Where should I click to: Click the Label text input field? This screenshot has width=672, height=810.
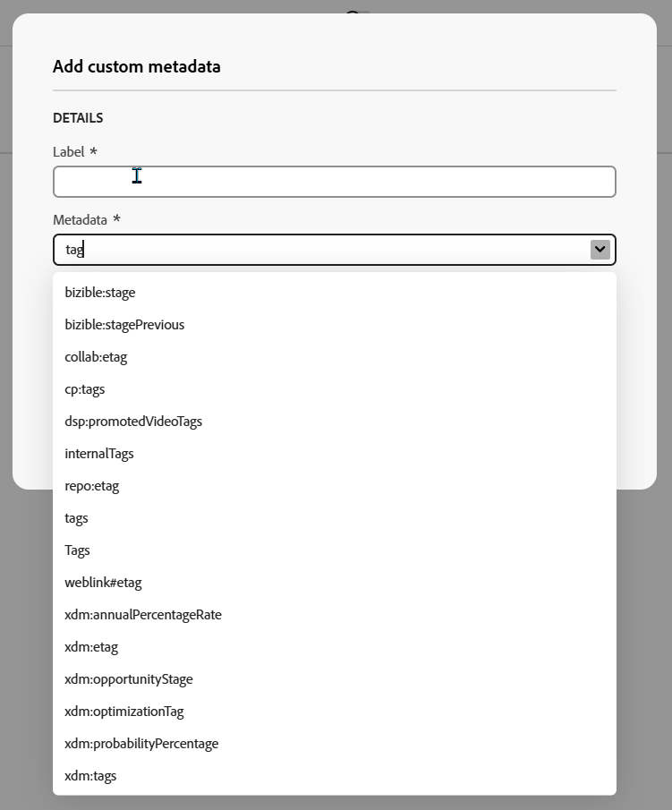pos(334,182)
